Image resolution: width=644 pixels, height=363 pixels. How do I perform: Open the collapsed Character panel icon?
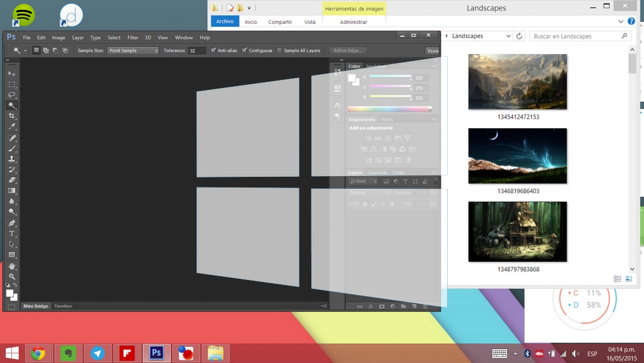337,105
